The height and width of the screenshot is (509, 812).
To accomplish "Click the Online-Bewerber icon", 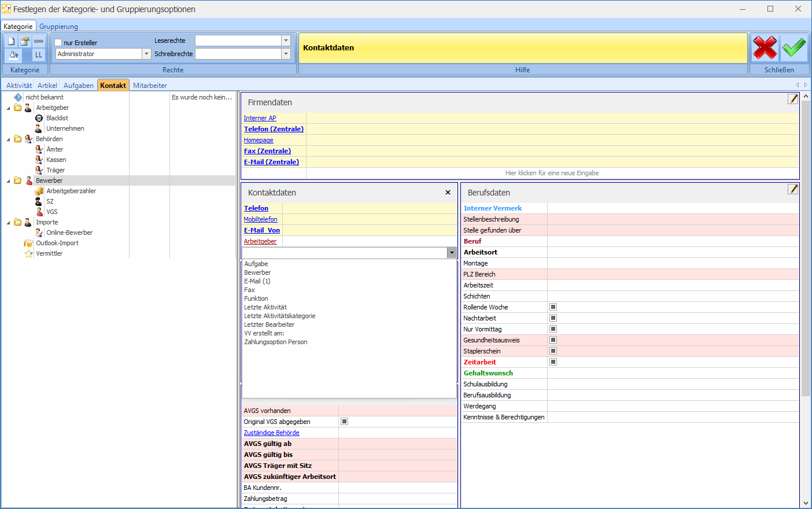I will [x=39, y=233].
